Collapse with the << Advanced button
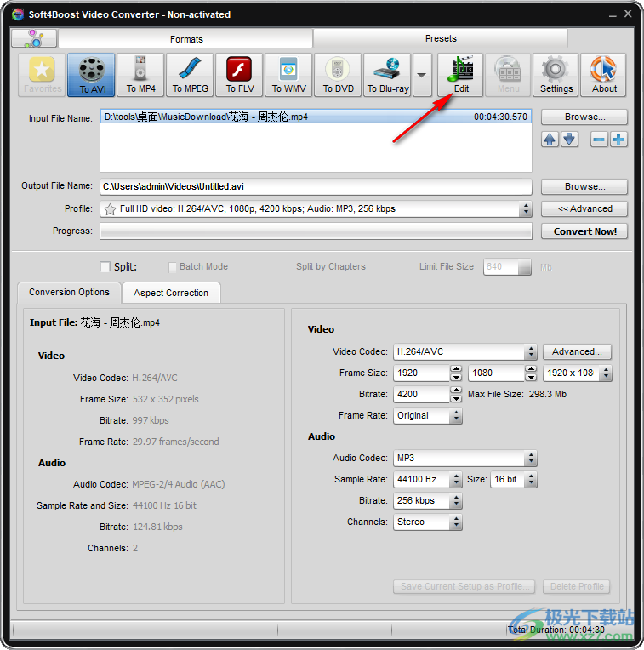Viewport: 644px width, 650px height. (x=584, y=209)
